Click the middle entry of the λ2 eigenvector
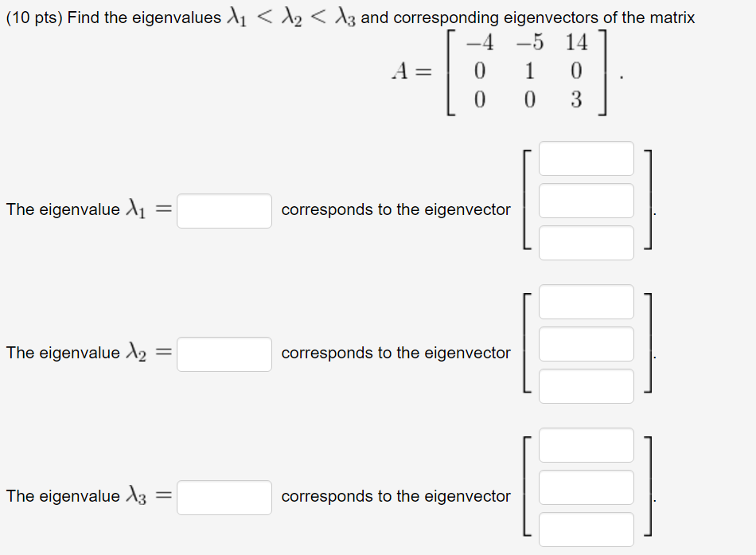Viewport: 756px width, 555px height. [586, 344]
